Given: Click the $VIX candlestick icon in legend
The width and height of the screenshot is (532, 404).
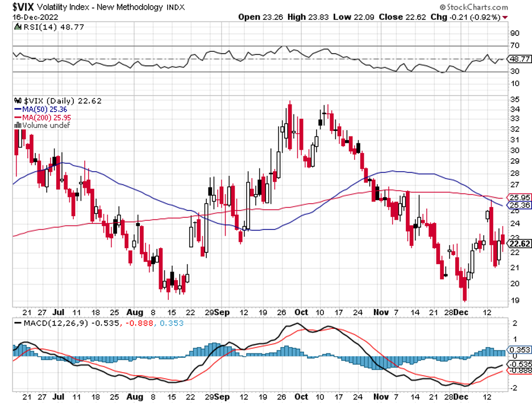Looking at the screenshot, I should [18, 101].
